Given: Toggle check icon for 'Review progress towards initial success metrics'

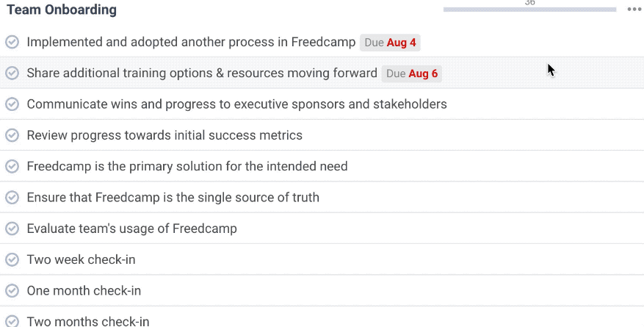Looking at the screenshot, I should point(12,135).
